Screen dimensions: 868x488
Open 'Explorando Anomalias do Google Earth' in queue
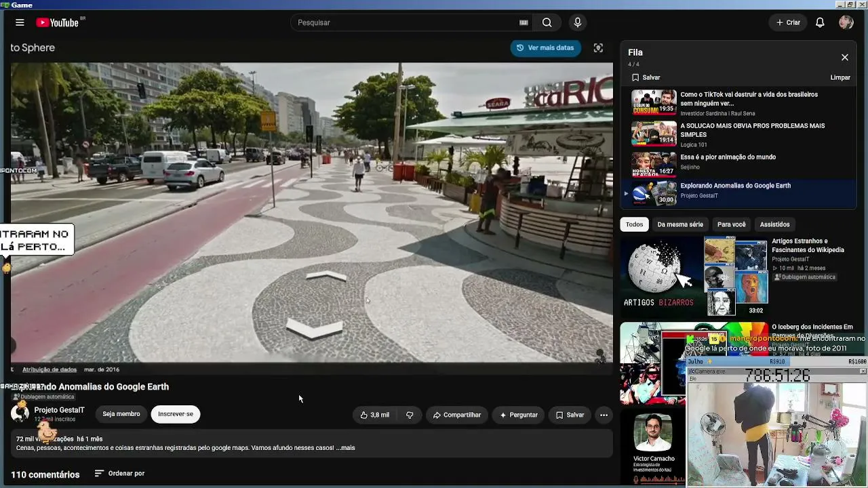(735, 186)
